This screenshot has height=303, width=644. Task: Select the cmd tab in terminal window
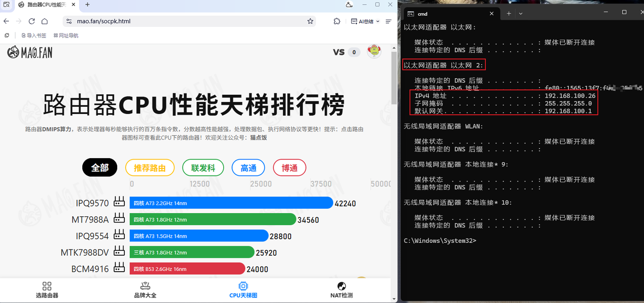pyautogui.click(x=451, y=14)
